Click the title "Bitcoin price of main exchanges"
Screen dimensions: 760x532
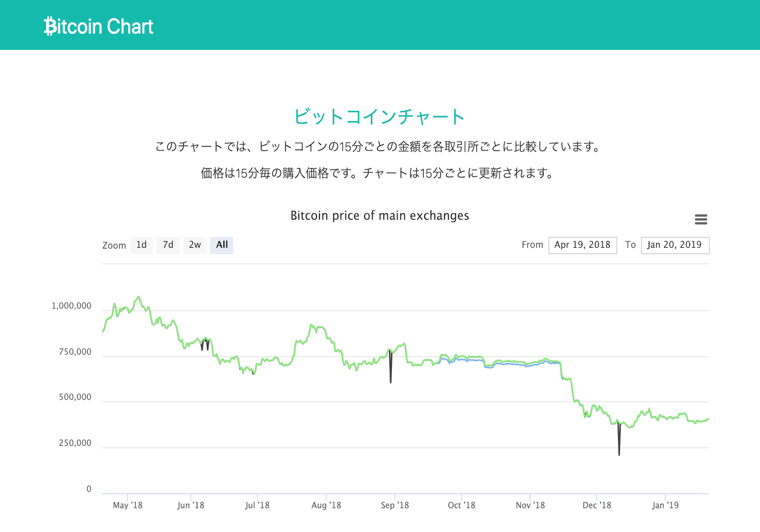click(x=380, y=215)
